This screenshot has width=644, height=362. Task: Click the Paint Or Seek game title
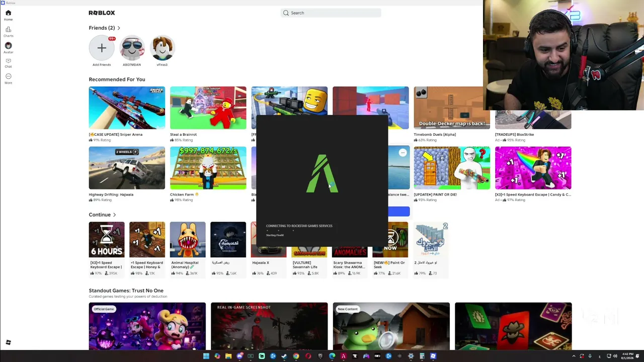[x=389, y=264]
